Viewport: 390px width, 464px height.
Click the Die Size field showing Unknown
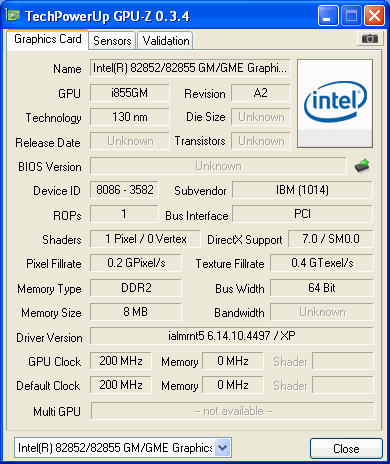point(261,117)
